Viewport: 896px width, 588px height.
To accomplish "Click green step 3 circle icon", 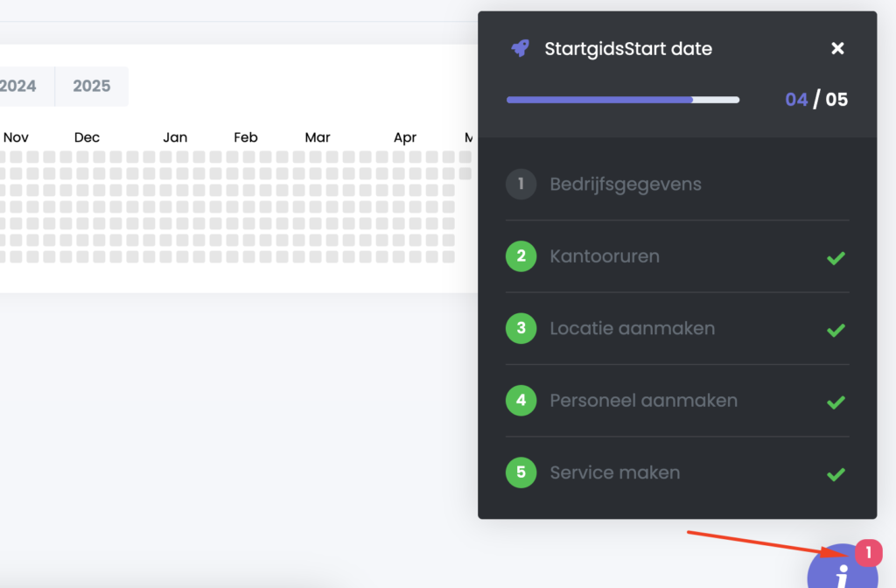I will pos(521,328).
